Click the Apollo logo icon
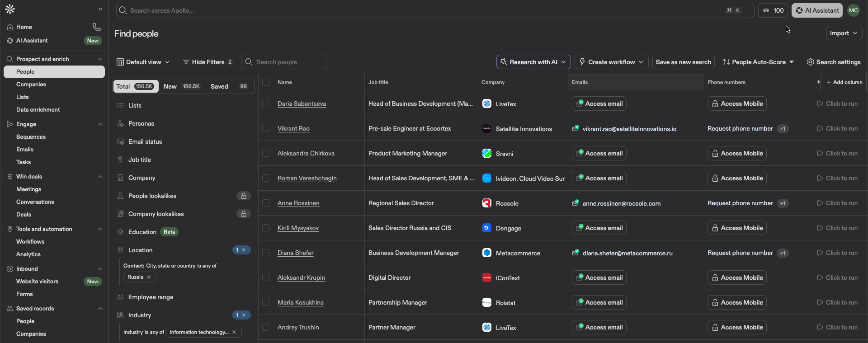868x343 pixels. pyautogui.click(x=10, y=9)
